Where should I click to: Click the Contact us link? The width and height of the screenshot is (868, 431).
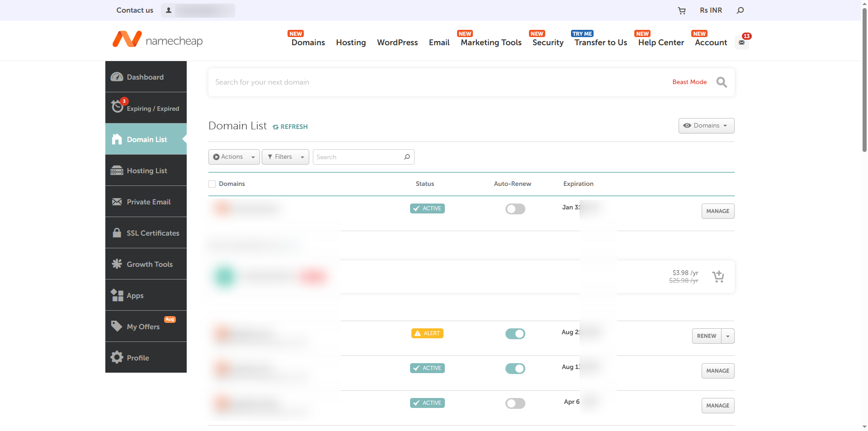[135, 10]
